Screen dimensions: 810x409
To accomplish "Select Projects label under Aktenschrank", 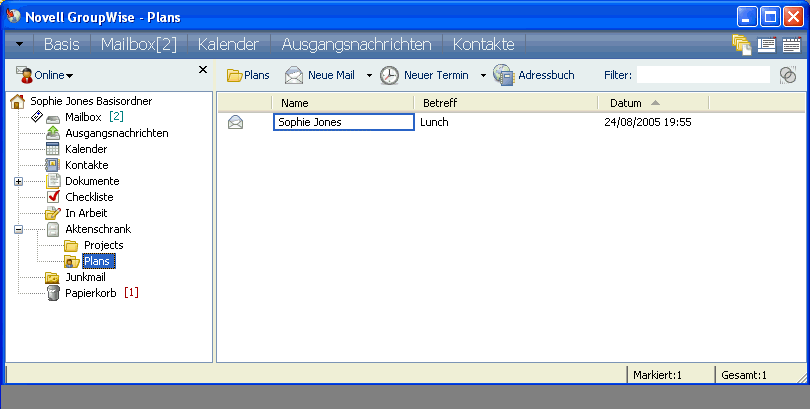I will click(103, 245).
